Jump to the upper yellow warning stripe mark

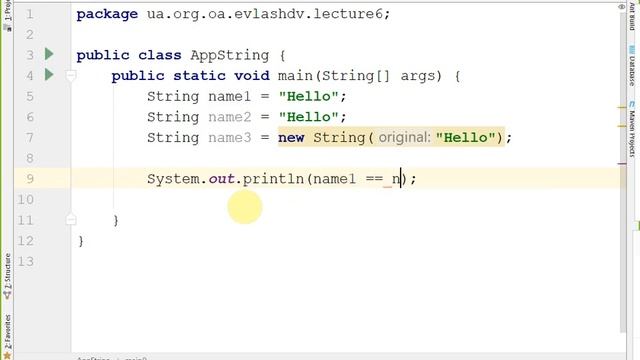tap(622, 107)
